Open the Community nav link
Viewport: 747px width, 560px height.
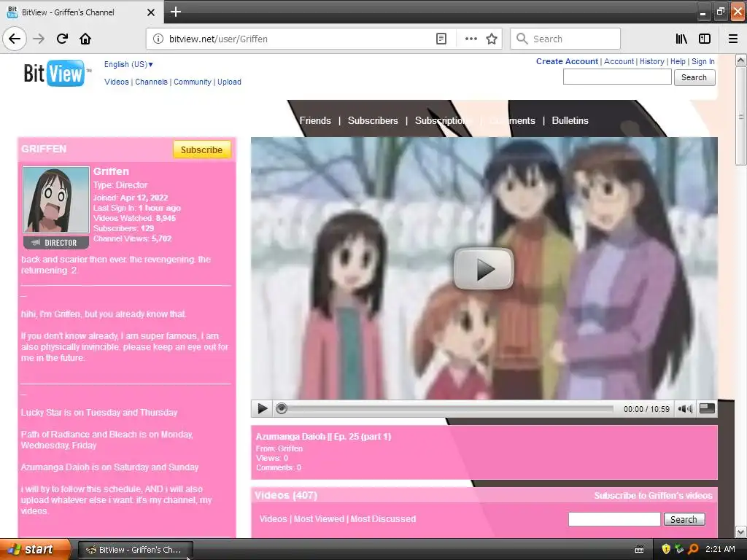click(x=193, y=82)
